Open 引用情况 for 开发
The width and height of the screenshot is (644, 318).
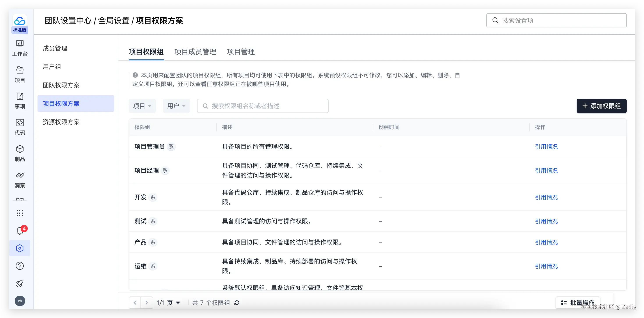546,197
